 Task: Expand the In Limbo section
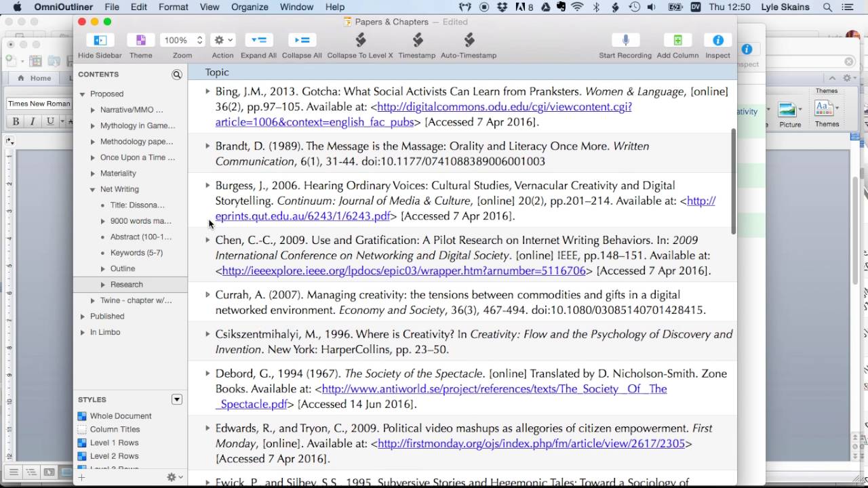(83, 333)
